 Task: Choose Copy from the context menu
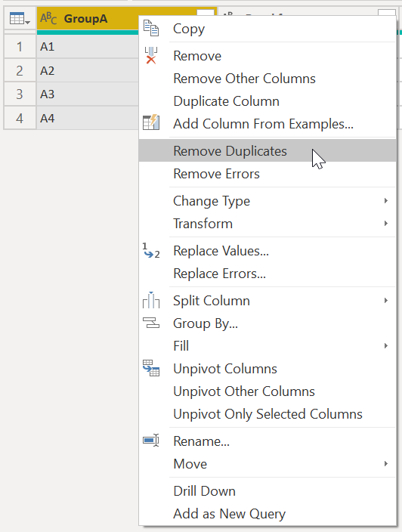pyautogui.click(x=267, y=29)
